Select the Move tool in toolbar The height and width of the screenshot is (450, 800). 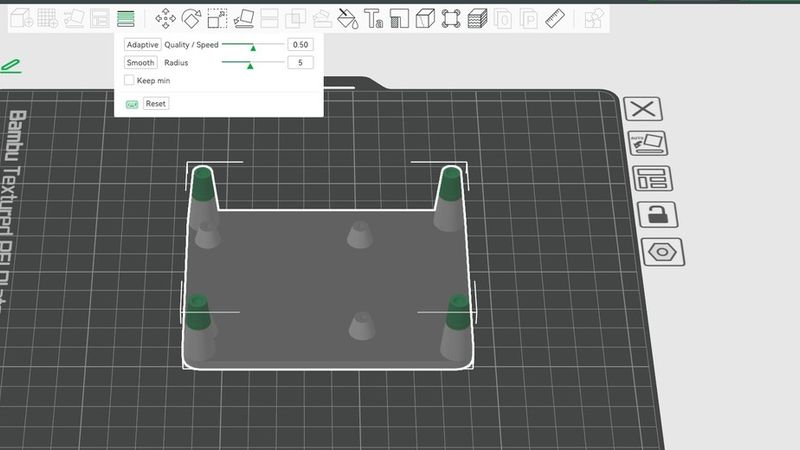tap(165, 18)
